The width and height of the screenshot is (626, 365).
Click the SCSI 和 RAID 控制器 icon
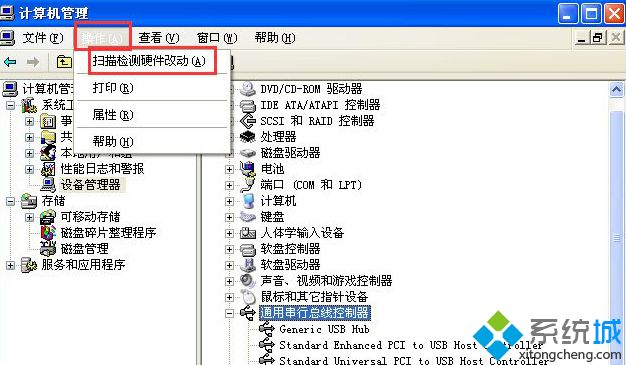[x=248, y=121]
